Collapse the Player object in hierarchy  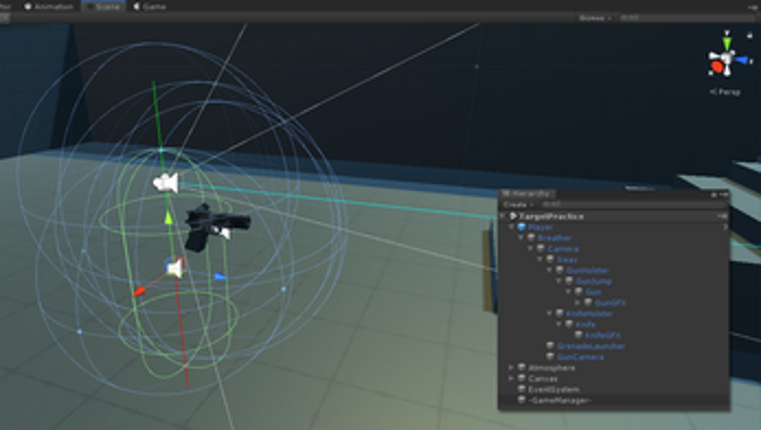512,227
